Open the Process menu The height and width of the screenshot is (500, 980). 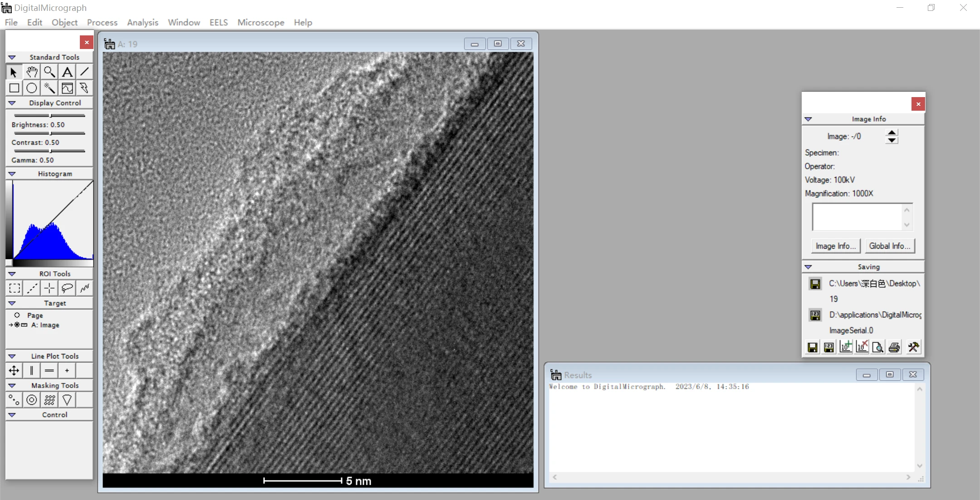coord(102,22)
